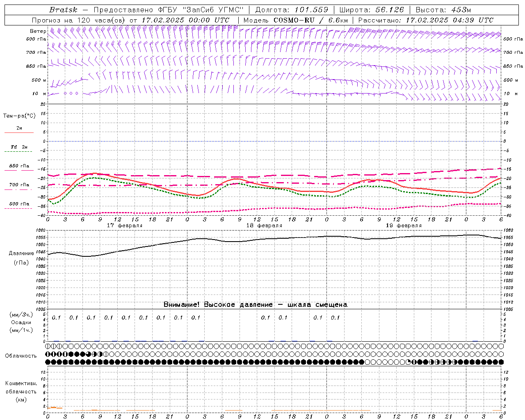
Task: Click the (мм/1ч.) precipitation unit label
Action: coord(21,330)
